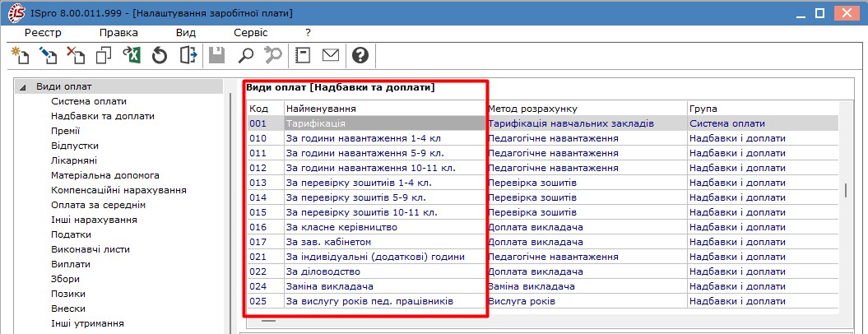Click the name cell Заміна викладача

pyautogui.click(x=385, y=286)
